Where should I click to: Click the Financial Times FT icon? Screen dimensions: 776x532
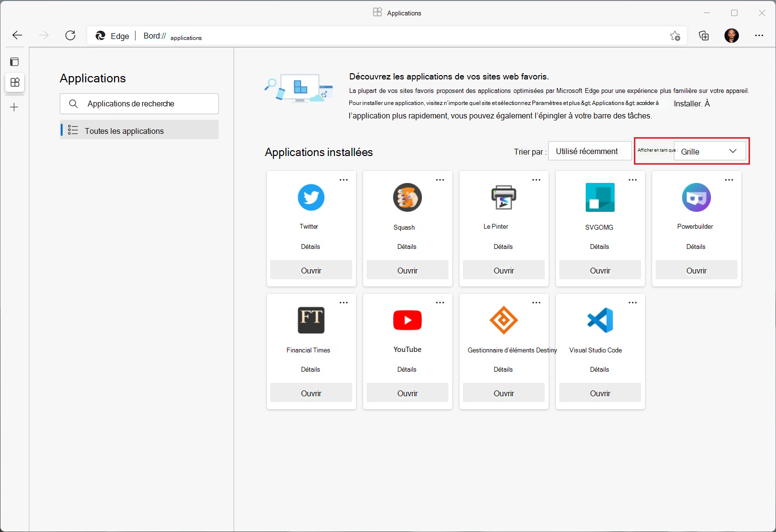tap(311, 320)
